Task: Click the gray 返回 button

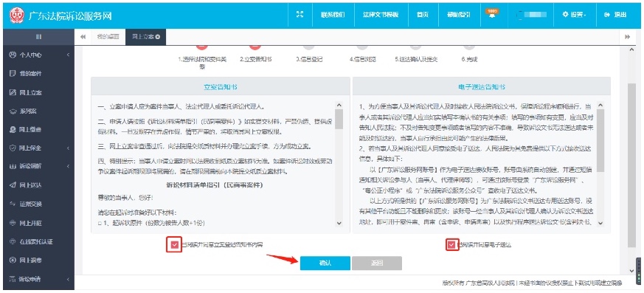Action: point(377,263)
